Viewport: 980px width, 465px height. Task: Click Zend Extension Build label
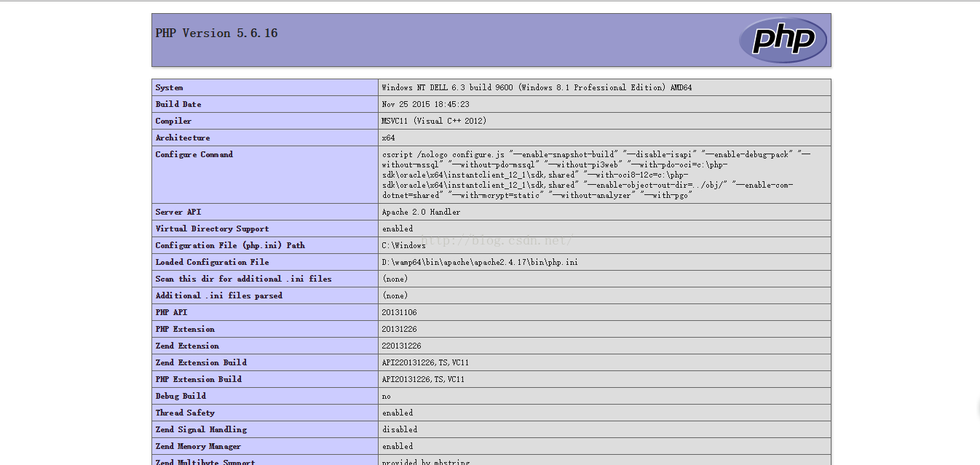tap(201, 362)
